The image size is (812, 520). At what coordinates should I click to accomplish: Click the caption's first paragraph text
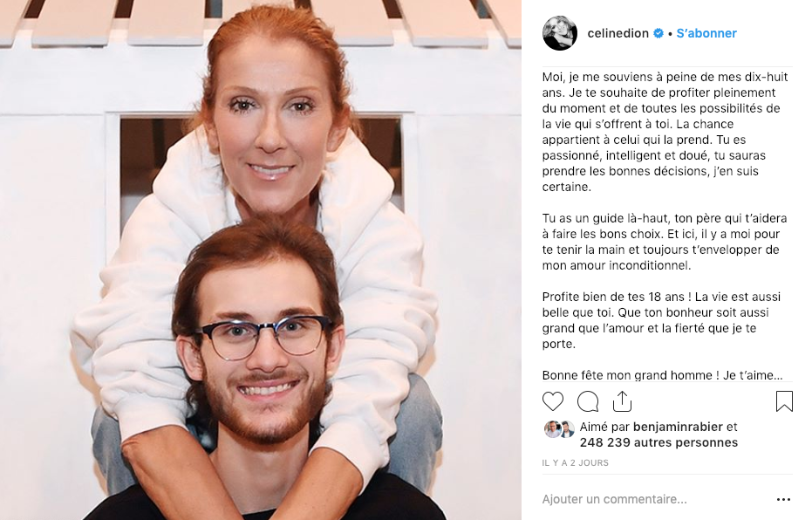coord(665,132)
